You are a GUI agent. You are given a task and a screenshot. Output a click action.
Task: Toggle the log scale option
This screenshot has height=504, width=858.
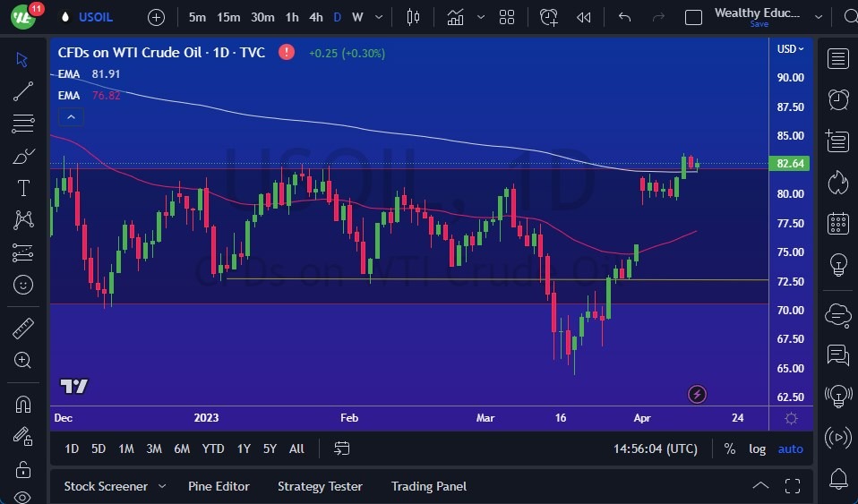click(758, 448)
